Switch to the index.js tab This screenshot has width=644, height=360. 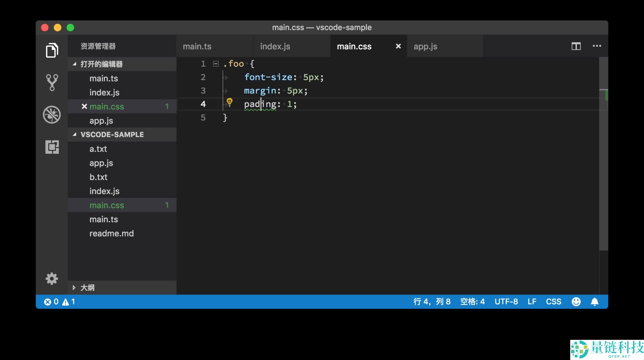point(292,46)
